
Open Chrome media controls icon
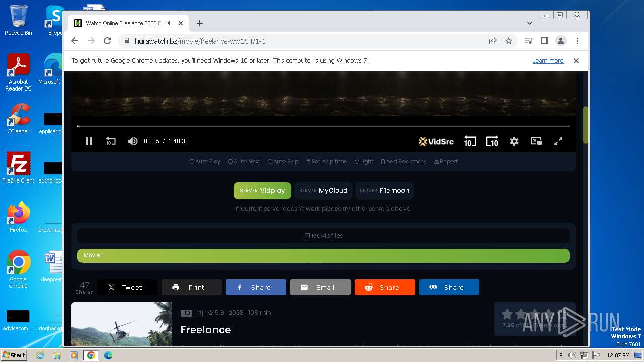529,41
